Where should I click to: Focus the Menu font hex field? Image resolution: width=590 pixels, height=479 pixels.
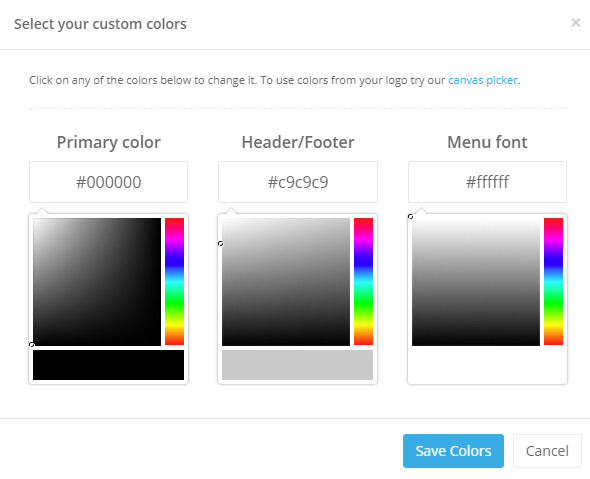point(487,182)
